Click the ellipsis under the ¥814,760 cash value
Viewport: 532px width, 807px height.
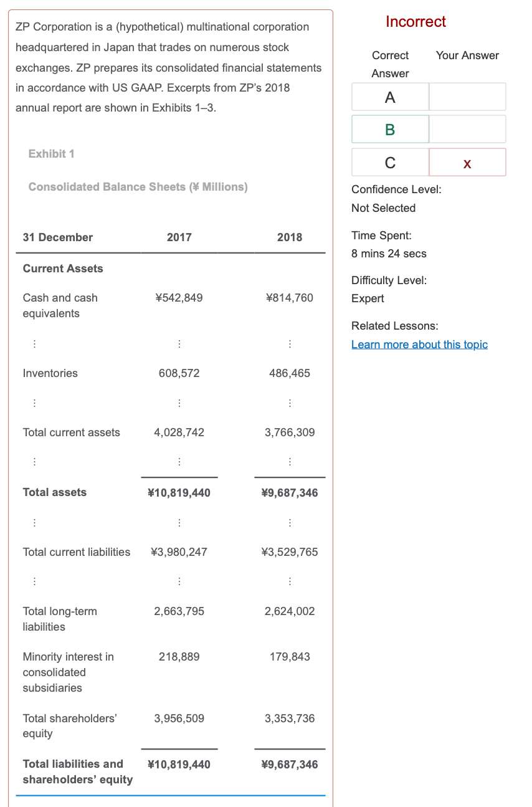pos(290,343)
